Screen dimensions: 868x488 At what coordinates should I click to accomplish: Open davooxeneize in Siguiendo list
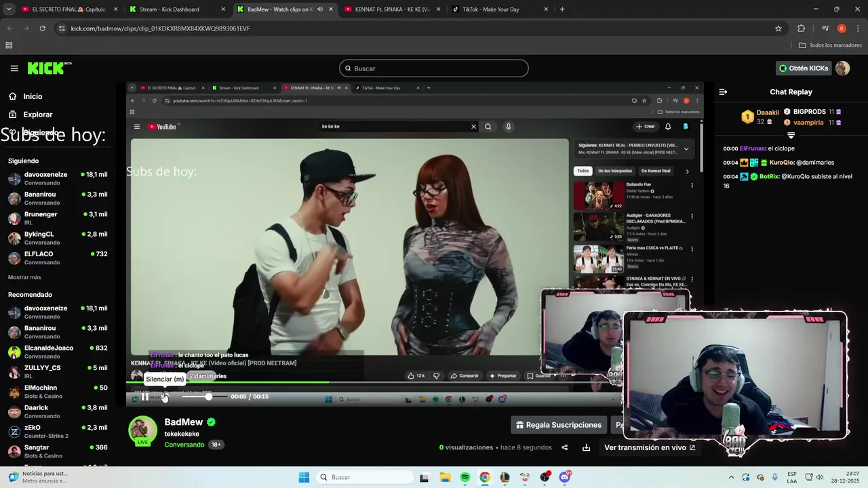58,178
